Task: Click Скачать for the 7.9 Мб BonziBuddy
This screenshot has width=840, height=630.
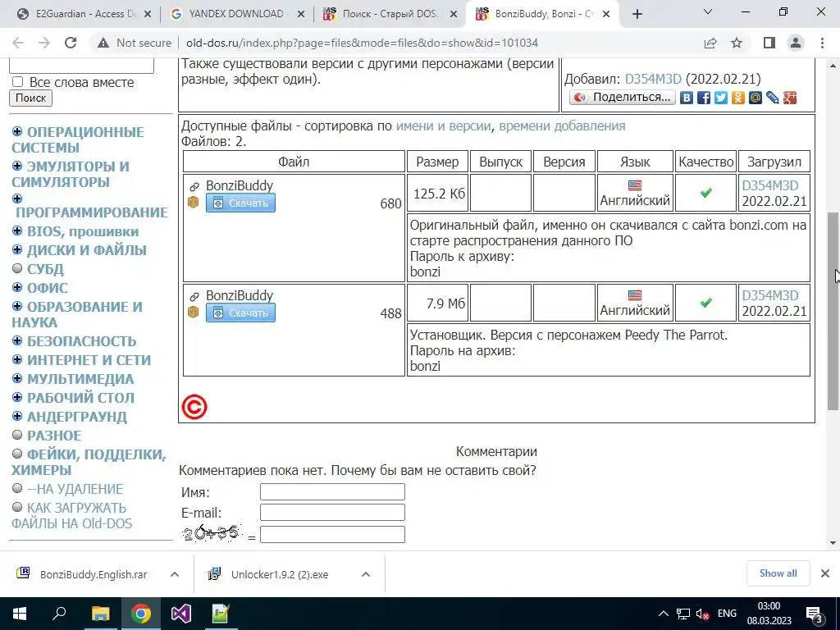Action: (x=240, y=313)
